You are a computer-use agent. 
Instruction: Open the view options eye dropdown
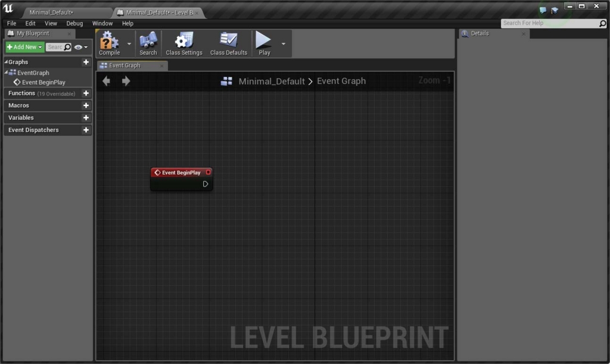click(80, 47)
